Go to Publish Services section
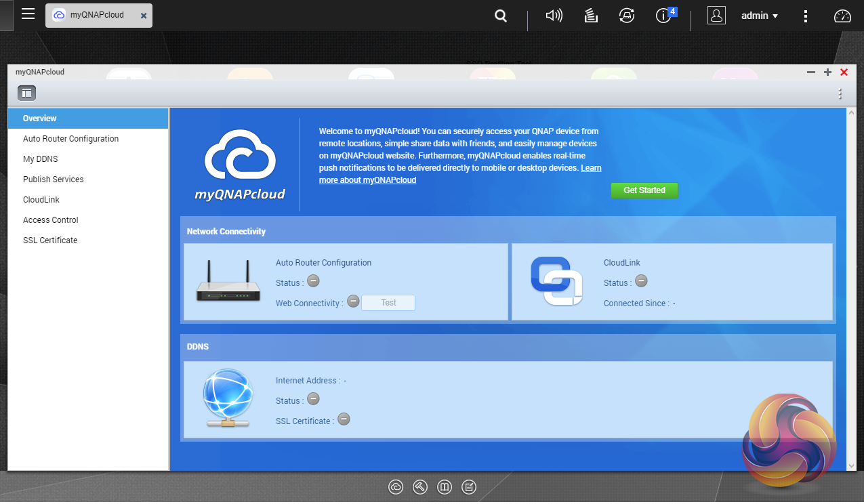The height and width of the screenshot is (504, 864). click(x=88, y=180)
